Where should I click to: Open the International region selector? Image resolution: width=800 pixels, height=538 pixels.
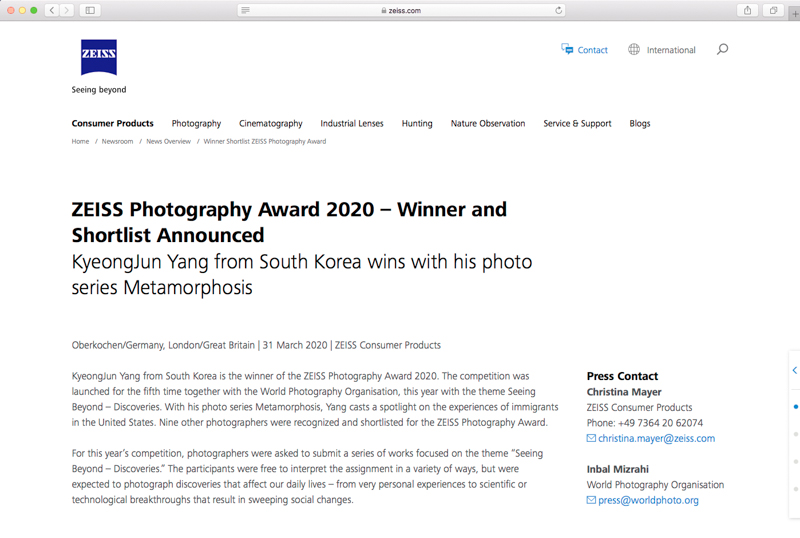coord(671,50)
